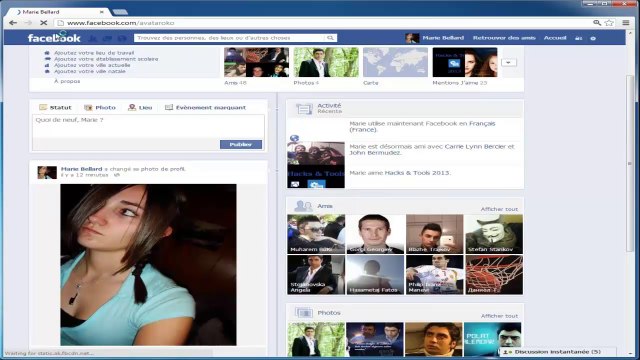Image resolution: width=640 pixels, height=360 pixels.
Task: Open the À propos link
Action: (67, 81)
